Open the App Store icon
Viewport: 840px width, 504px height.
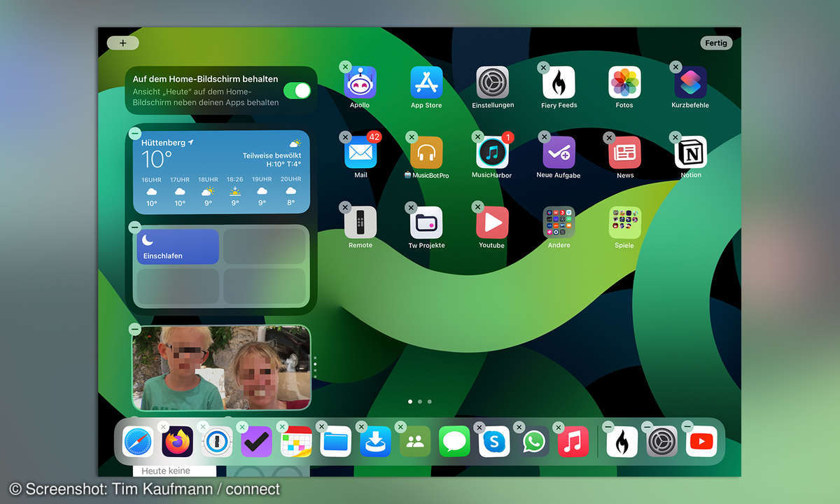[x=426, y=83]
